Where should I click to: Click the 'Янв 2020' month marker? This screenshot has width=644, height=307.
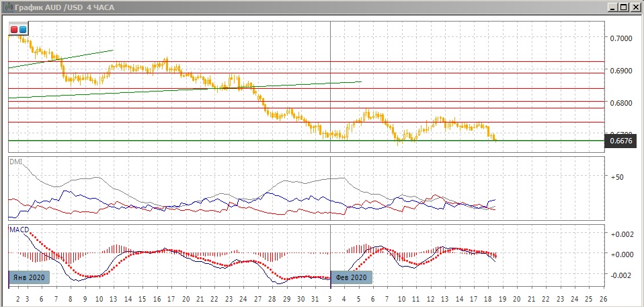tap(29, 277)
